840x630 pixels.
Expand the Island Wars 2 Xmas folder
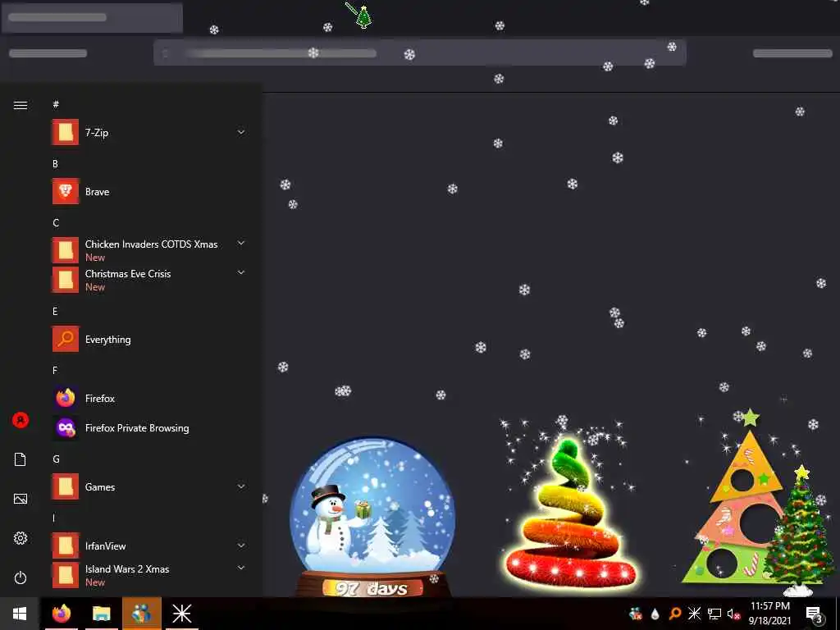[241, 568]
